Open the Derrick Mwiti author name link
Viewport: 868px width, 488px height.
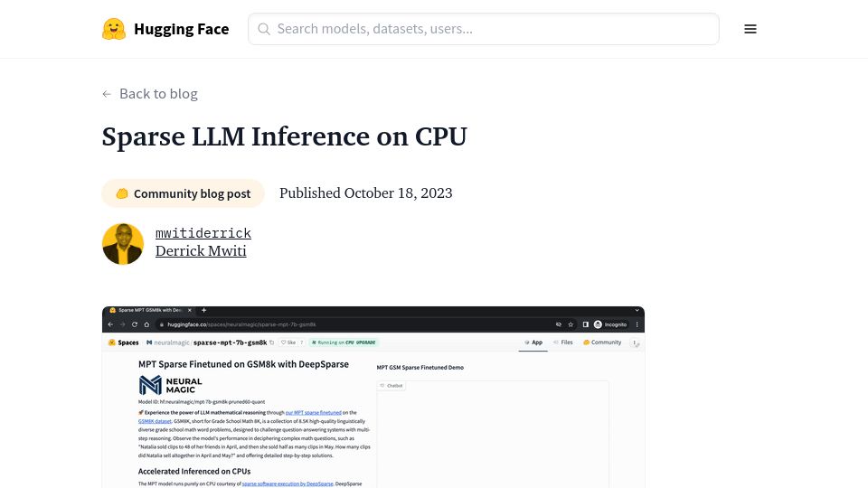point(201,251)
